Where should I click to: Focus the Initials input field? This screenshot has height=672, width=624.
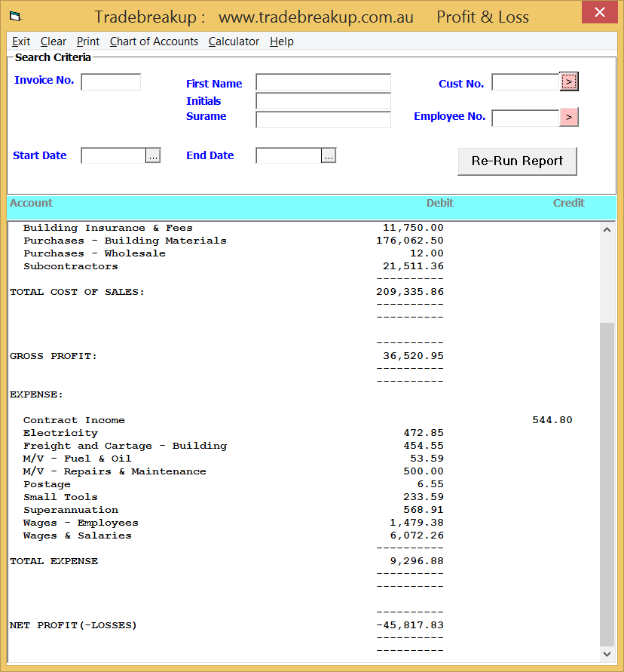323,101
